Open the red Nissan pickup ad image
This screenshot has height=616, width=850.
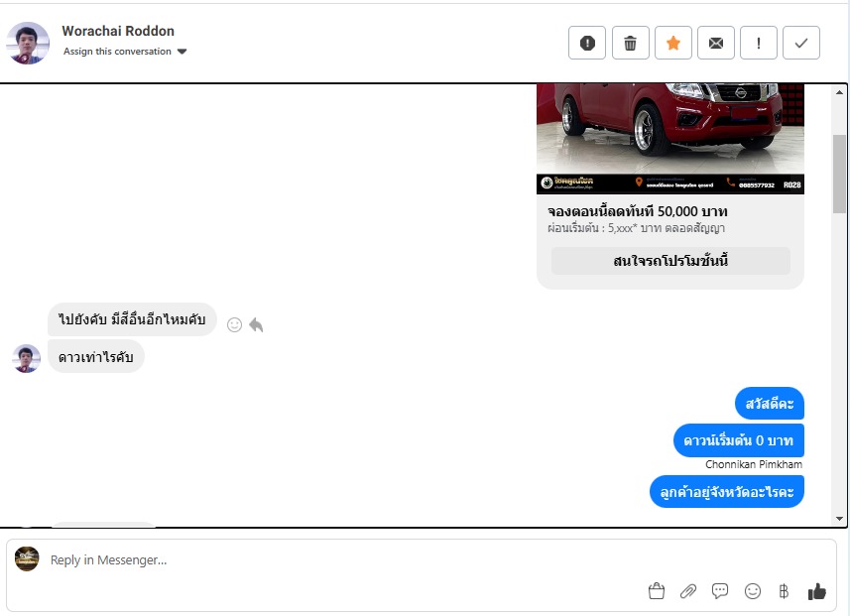[670, 138]
